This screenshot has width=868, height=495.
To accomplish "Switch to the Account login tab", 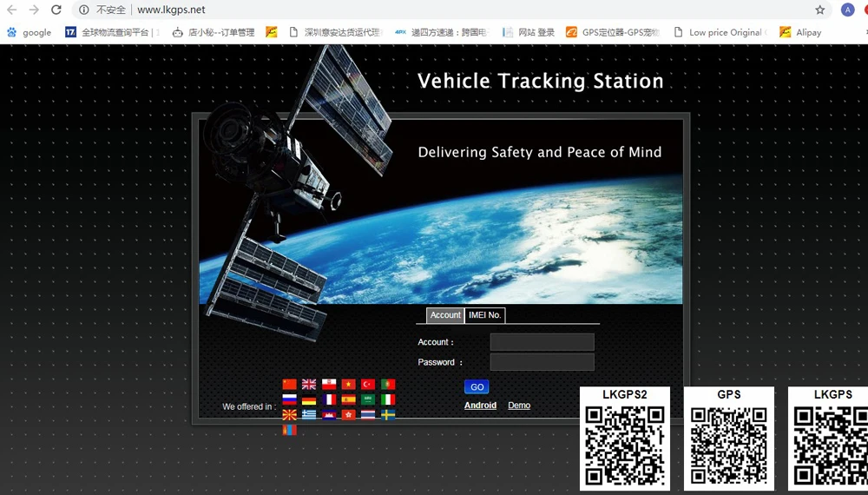I will [x=445, y=315].
